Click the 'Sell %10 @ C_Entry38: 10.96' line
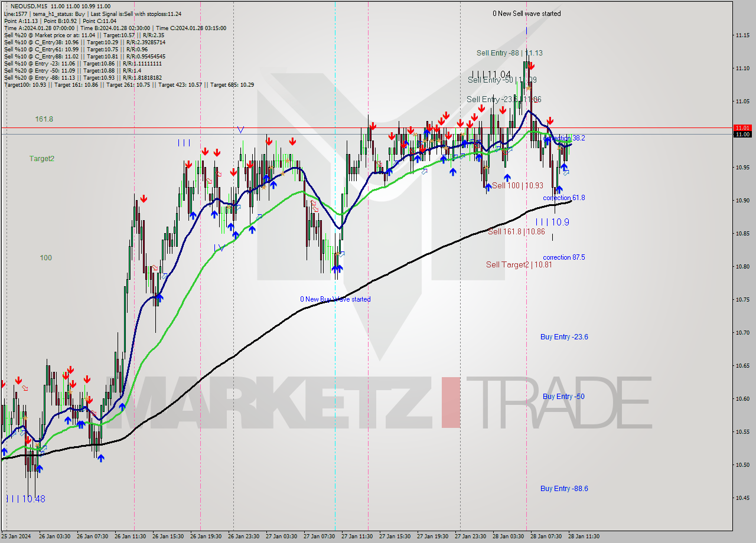 (x=84, y=42)
